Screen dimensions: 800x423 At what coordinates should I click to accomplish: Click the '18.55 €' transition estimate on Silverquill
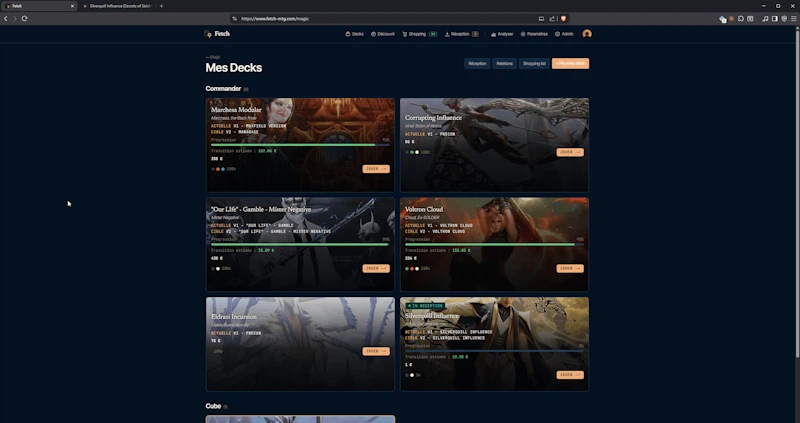click(460, 357)
